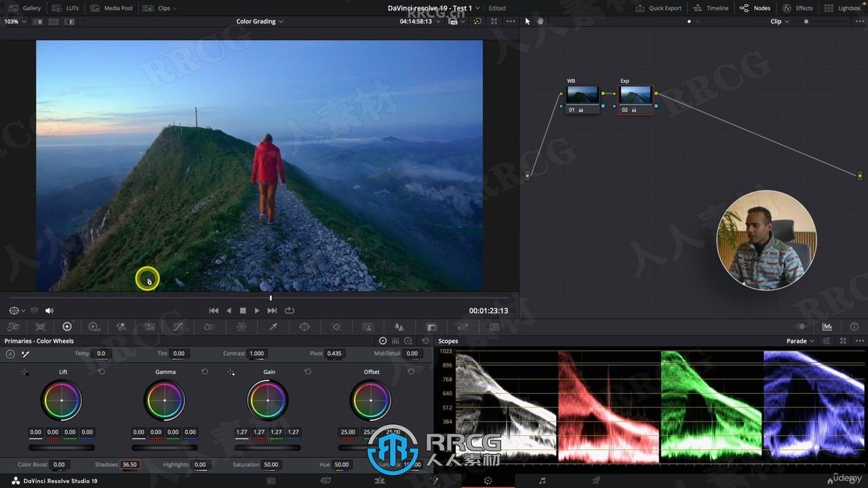Image resolution: width=868 pixels, height=488 pixels.
Task: Open the Camera Raw palette
Action: (x=14, y=327)
